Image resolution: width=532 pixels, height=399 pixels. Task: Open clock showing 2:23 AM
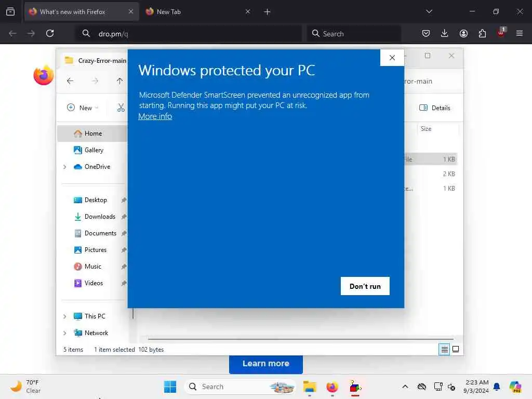477,387
